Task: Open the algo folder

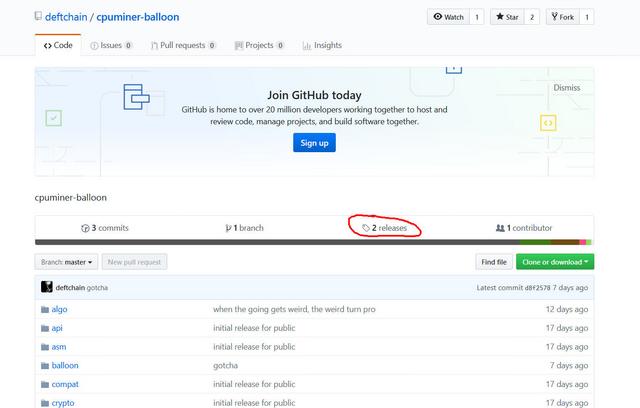Action: tap(59, 309)
